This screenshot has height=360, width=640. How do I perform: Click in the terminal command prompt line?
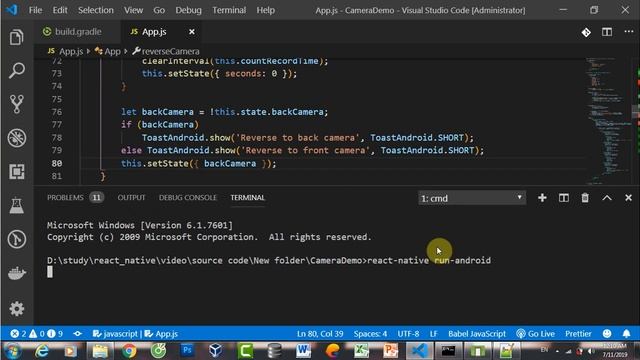(x=269, y=260)
